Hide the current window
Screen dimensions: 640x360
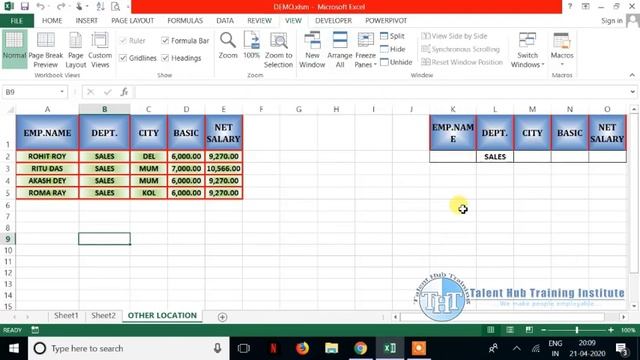pyautogui.click(x=393, y=49)
